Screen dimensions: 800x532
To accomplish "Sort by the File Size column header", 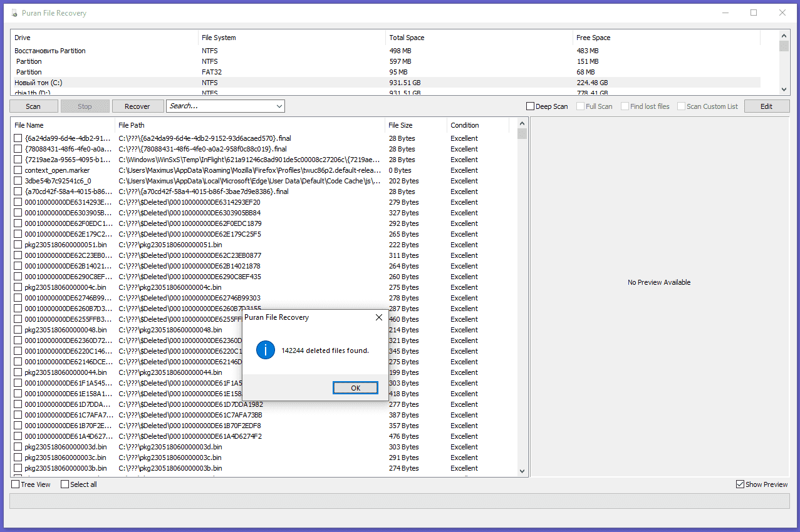I will click(x=416, y=125).
